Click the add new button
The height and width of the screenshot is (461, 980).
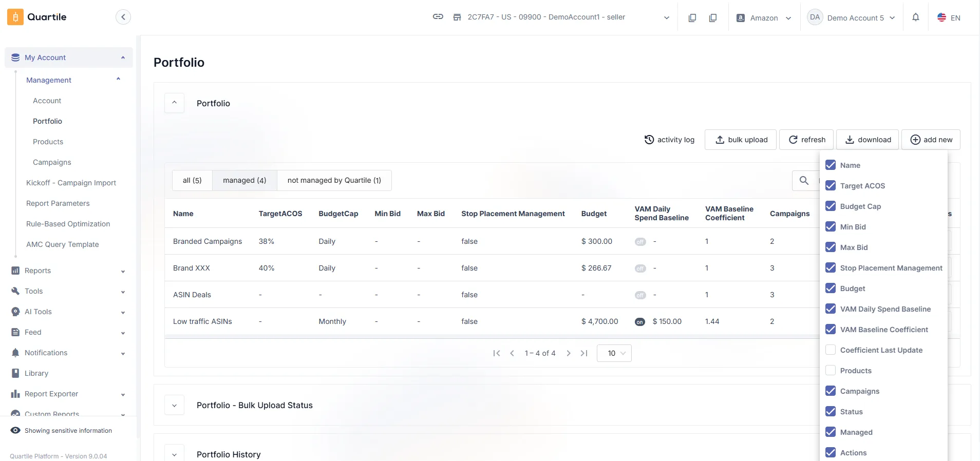click(931, 140)
